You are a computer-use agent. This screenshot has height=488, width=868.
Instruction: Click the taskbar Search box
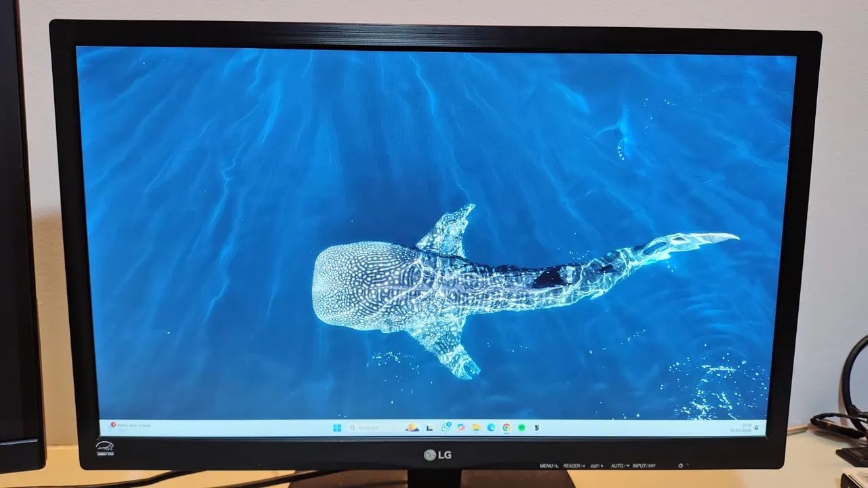pyautogui.click(x=385, y=428)
